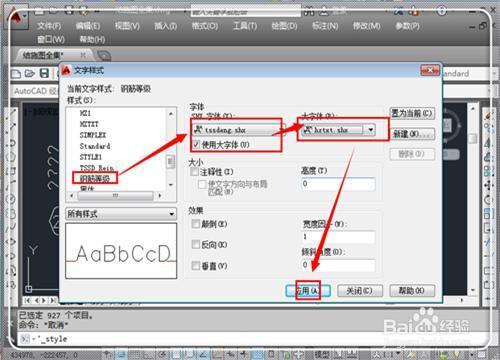The height and width of the screenshot is (360, 500).
Task: Click the AutoCAD application logo button
Action: click(x=15, y=17)
